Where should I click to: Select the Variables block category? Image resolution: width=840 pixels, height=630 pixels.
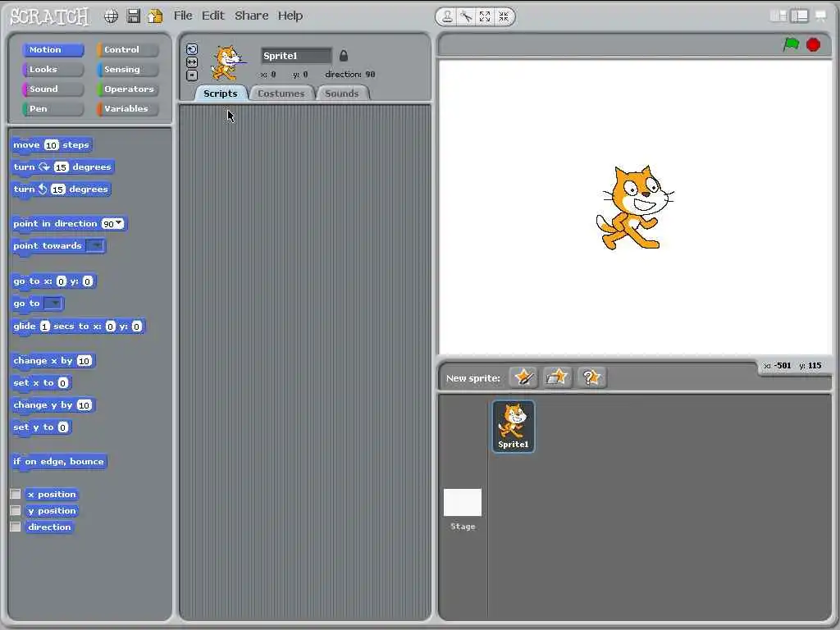pyautogui.click(x=127, y=109)
